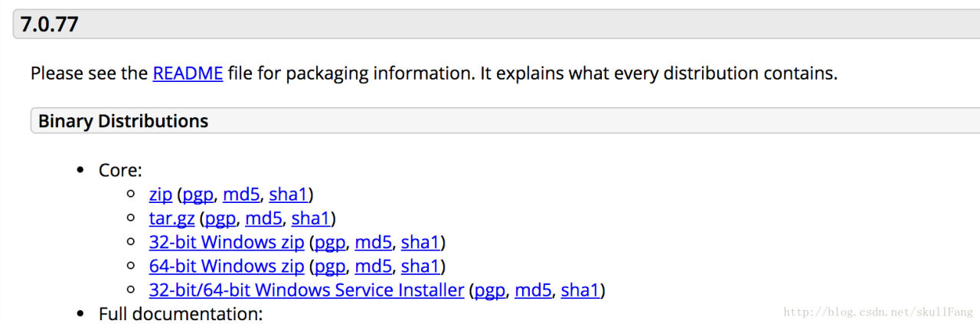The image size is (980, 324).
Task: Download the 32-bit/64-bit Windows Service Installer
Action: [x=306, y=290]
